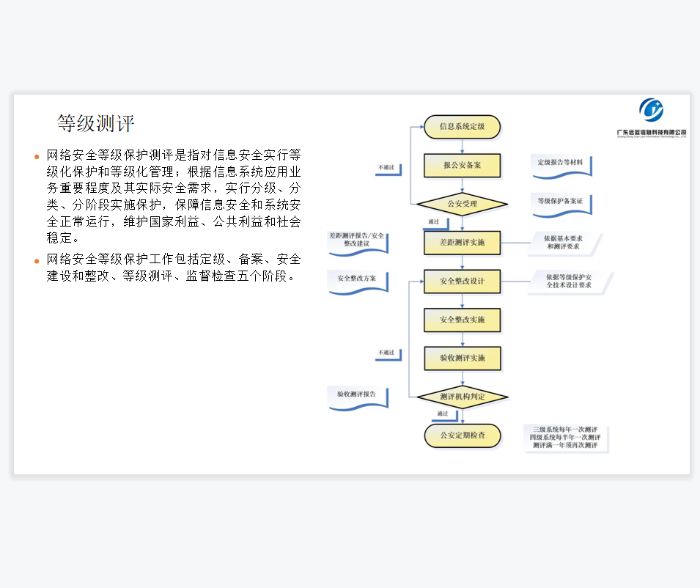Click the 公安受理 decision diamond
Viewport: 700px width, 588px height.
(x=462, y=204)
